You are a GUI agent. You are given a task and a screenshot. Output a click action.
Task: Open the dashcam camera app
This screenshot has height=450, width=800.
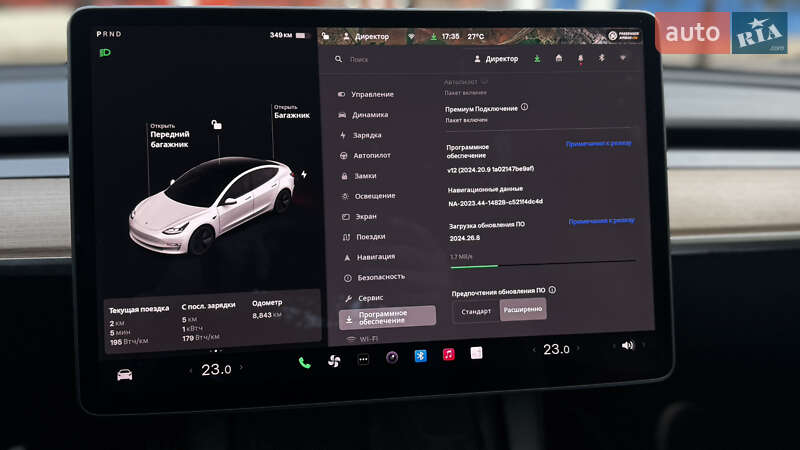point(392,357)
